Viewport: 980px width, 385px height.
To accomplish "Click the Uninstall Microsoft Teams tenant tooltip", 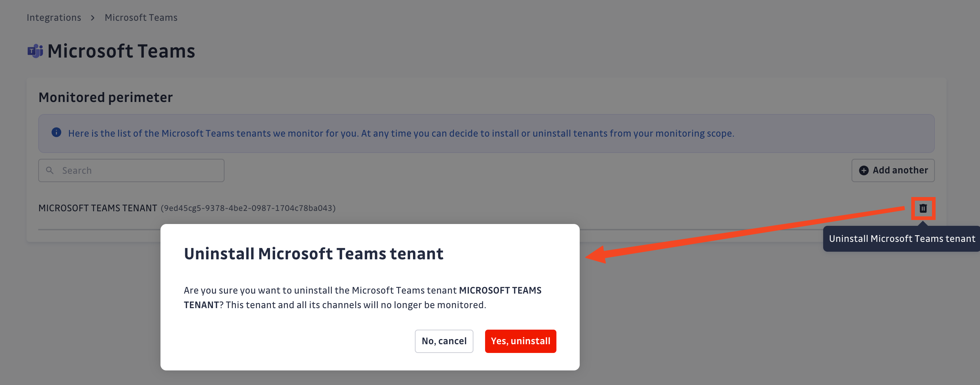I will tap(902, 239).
